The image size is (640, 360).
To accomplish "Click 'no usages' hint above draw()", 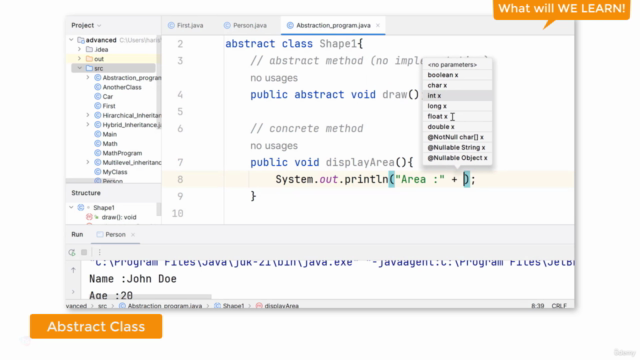I will (274, 78).
